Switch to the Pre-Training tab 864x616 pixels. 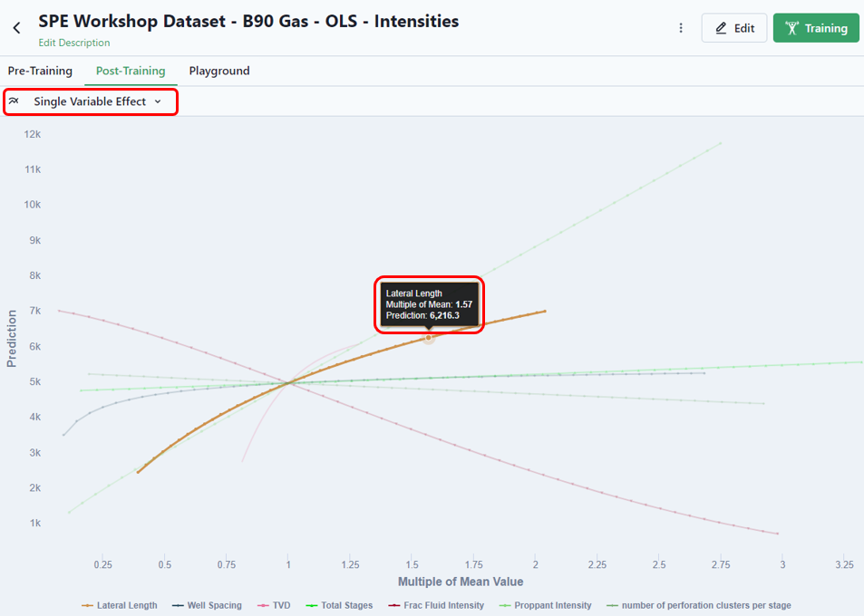[x=40, y=71]
